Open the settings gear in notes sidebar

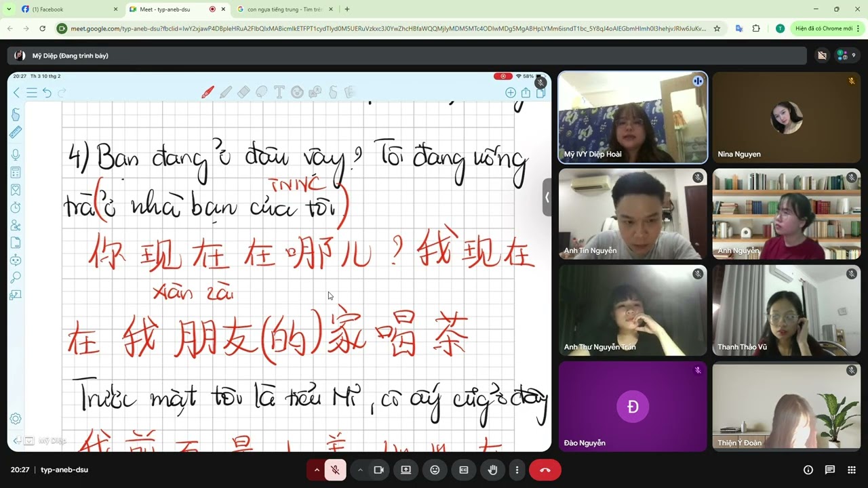point(16,419)
